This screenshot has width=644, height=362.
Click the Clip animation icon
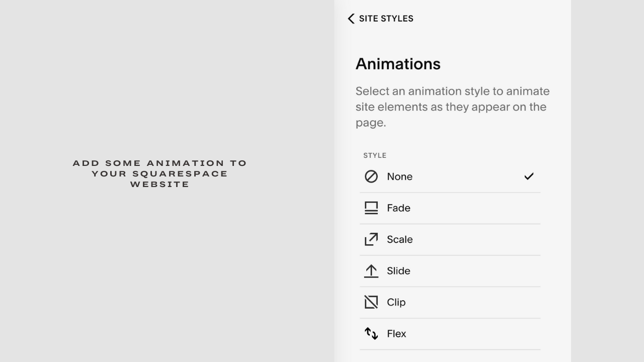pos(371,302)
